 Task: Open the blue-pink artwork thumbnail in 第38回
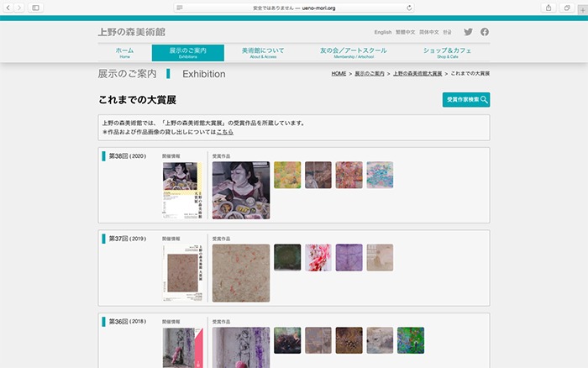click(380, 175)
